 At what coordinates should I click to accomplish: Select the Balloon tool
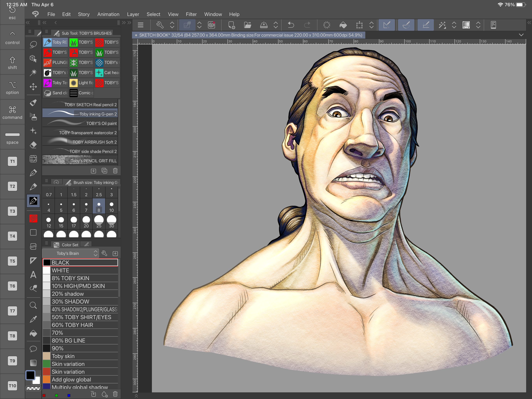[x=33, y=349]
